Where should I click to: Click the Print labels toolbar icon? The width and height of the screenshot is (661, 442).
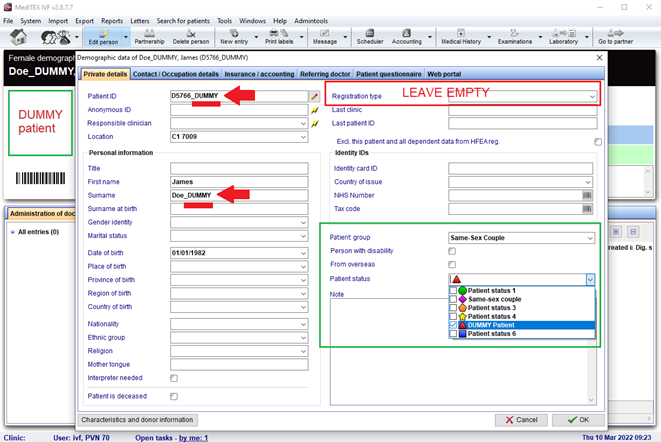click(x=279, y=37)
